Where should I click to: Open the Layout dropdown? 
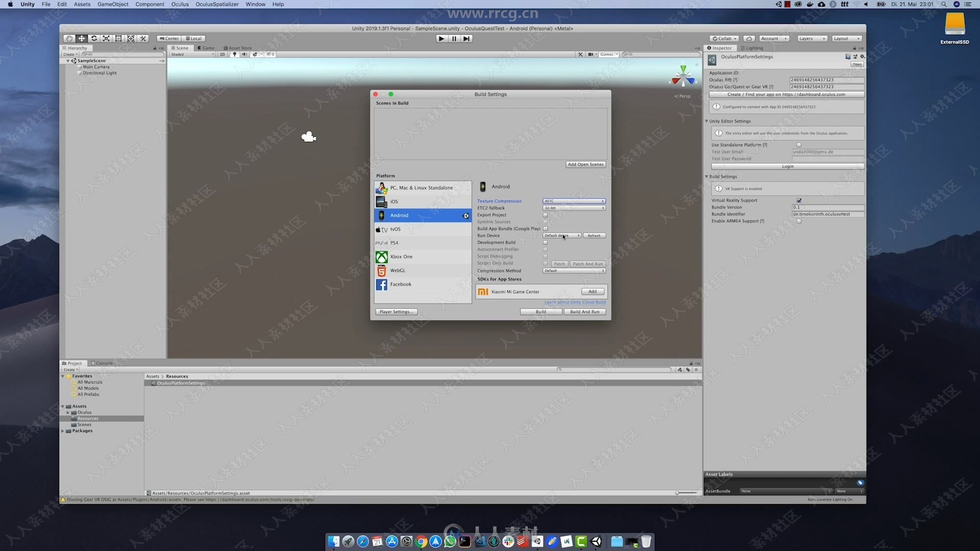(x=847, y=38)
